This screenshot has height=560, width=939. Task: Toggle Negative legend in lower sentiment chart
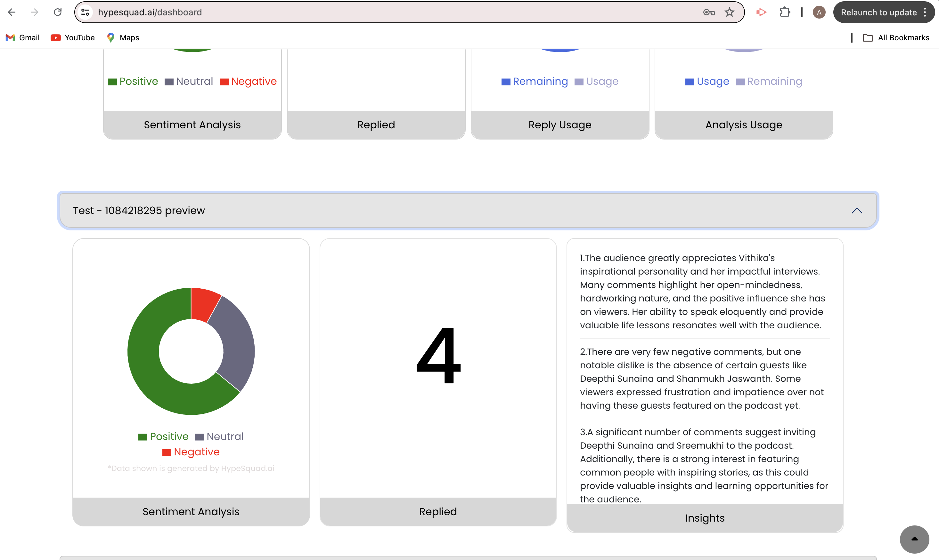(x=191, y=452)
